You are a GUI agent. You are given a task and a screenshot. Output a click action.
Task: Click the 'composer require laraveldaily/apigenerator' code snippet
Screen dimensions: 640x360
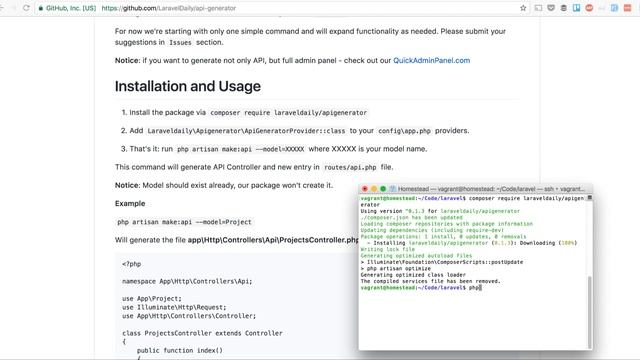pyautogui.click(x=288, y=113)
